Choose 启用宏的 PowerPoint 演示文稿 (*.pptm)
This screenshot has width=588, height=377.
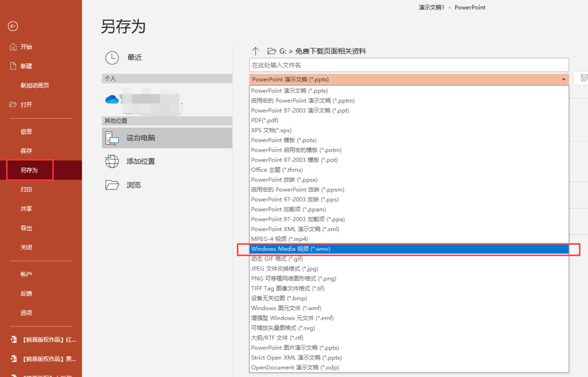409,101
